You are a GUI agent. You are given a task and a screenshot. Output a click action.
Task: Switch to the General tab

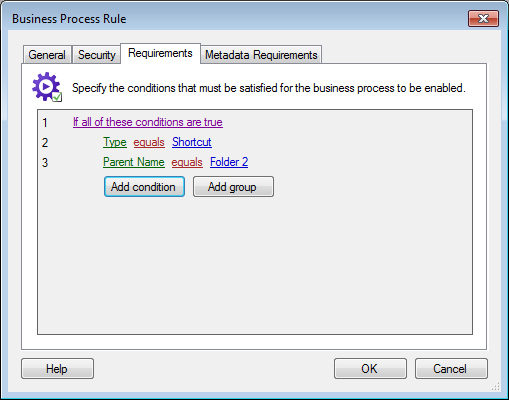click(x=47, y=55)
